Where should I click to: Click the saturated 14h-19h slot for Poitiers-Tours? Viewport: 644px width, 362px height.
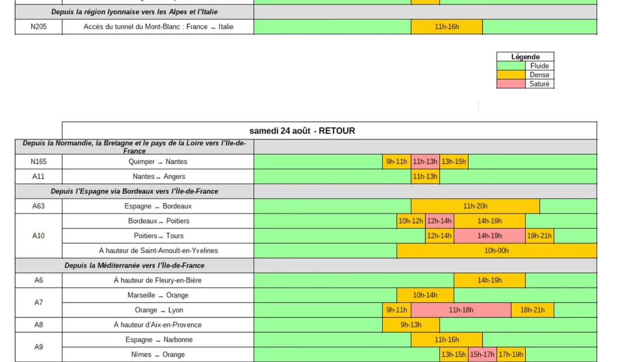tap(489, 236)
